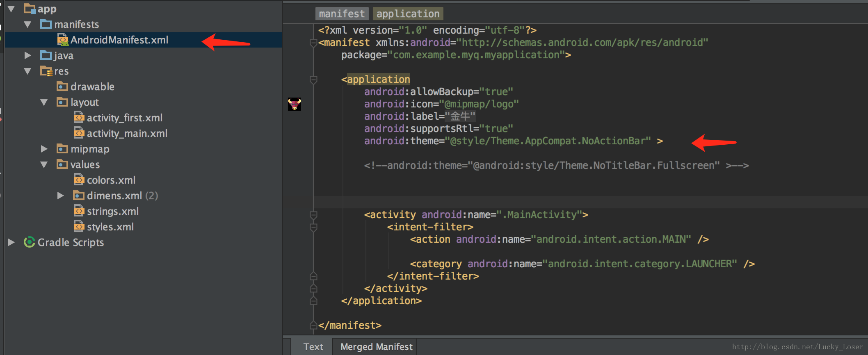This screenshot has height=355, width=868.
Task: Click the @mipmap/logo icon value
Action: point(479,104)
